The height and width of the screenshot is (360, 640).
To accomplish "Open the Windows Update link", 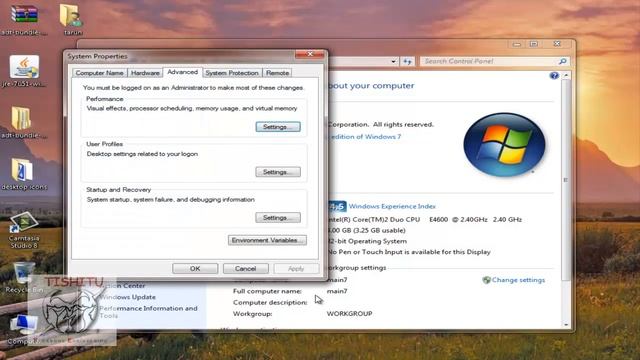I will 127,297.
